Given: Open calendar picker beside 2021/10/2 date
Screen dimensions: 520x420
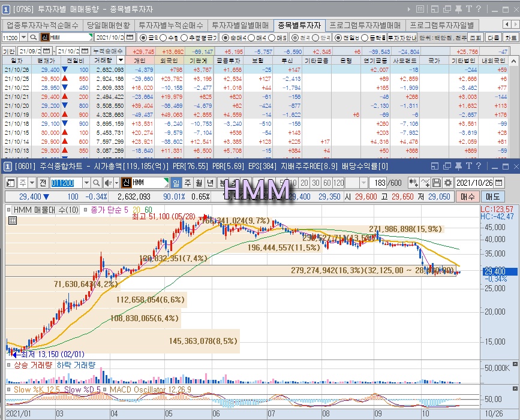Looking at the screenshot, I should tap(130, 37).
